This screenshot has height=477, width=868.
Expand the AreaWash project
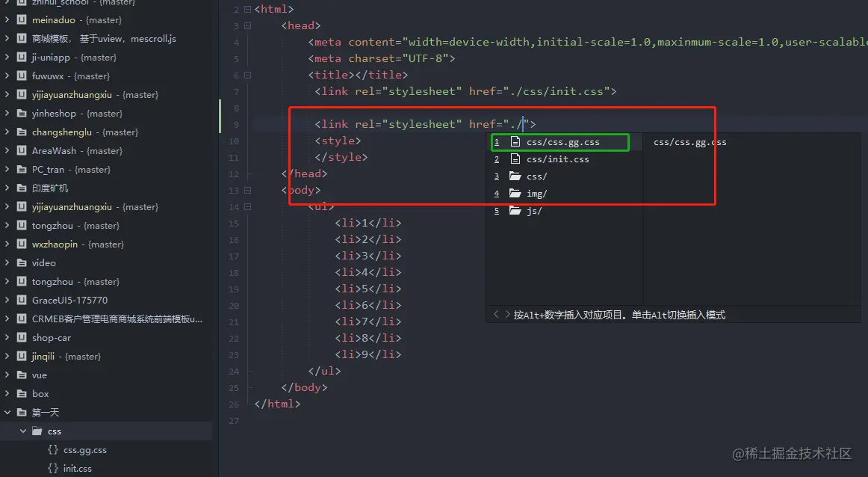(7, 151)
